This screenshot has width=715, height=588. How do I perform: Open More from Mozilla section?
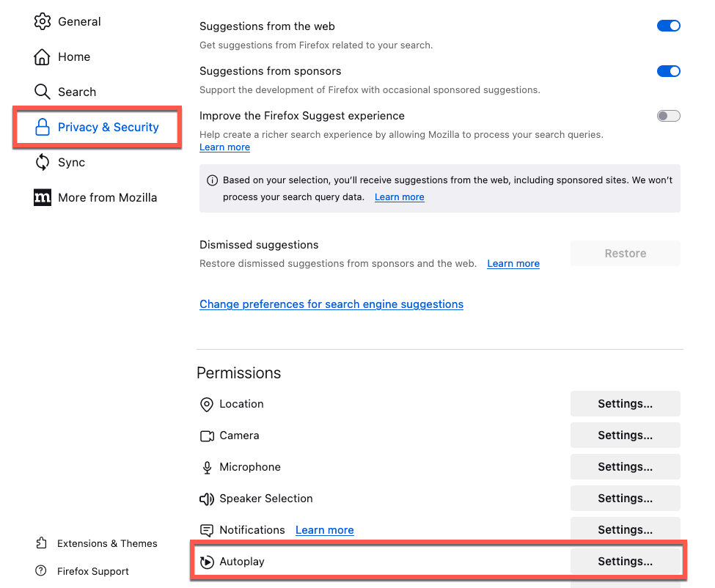107,197
